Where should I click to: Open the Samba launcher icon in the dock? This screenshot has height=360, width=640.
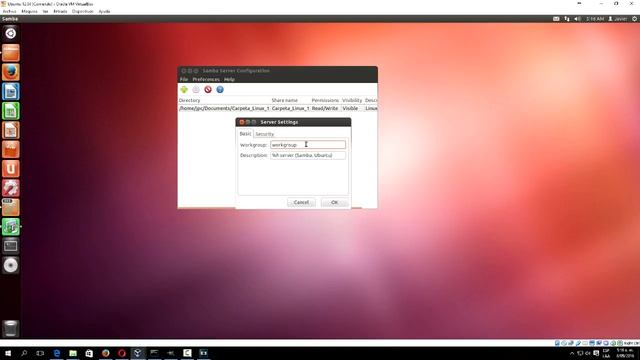[x=11, y=227]
